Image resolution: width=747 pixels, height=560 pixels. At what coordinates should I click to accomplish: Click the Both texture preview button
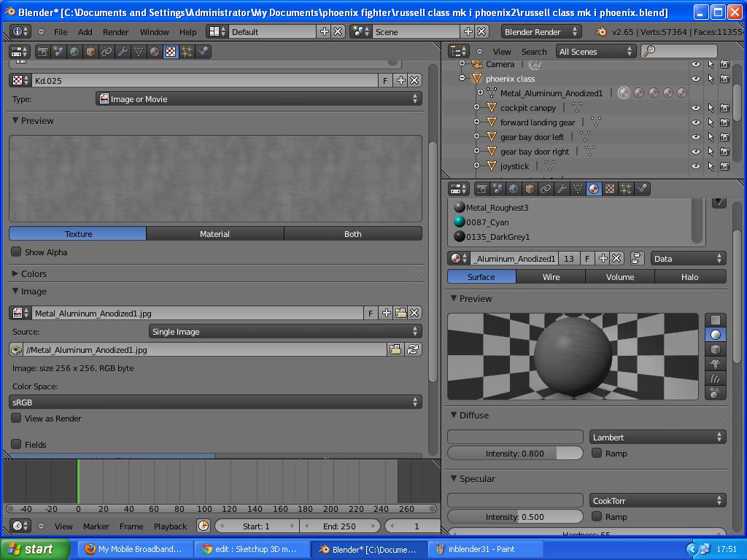click(353, 233)
